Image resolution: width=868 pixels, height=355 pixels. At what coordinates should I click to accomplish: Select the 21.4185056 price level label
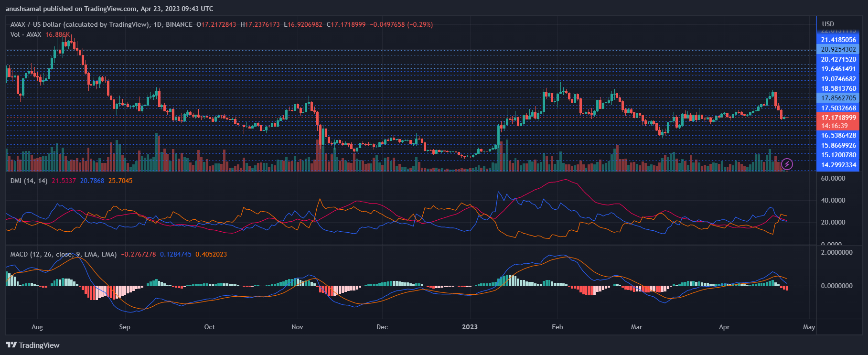coord(838,40)
